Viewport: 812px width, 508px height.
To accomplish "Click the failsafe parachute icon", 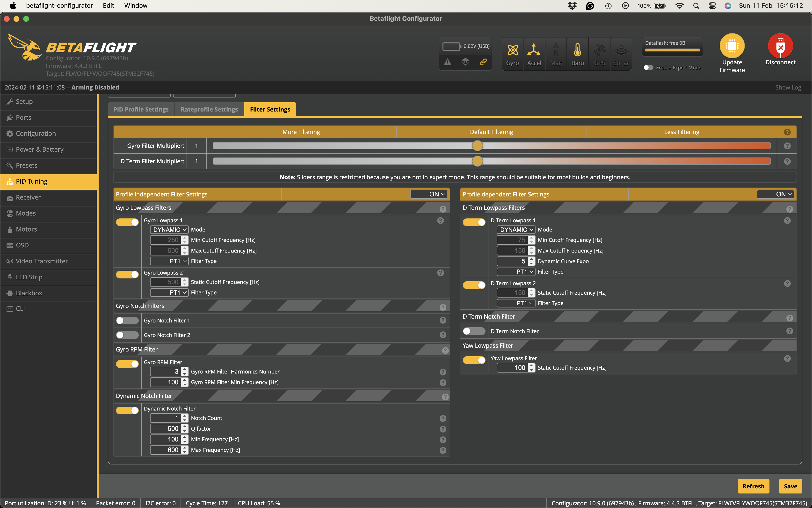I will coord(465,62).
